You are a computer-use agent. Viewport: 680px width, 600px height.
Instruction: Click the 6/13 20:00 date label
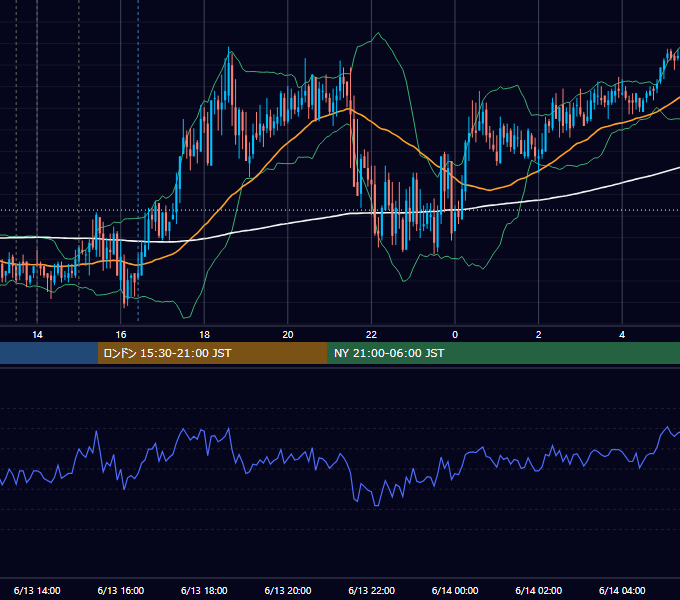coord(288,590)
